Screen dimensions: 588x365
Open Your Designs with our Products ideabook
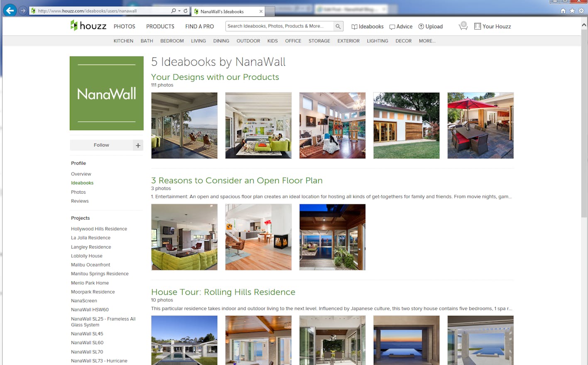pyautogui.click(x=215, y=77)
